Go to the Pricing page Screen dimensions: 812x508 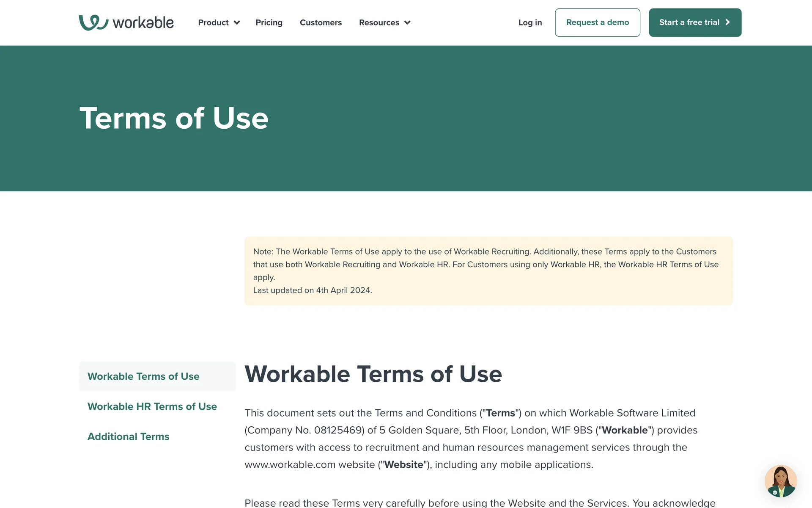tap(269, 22)
